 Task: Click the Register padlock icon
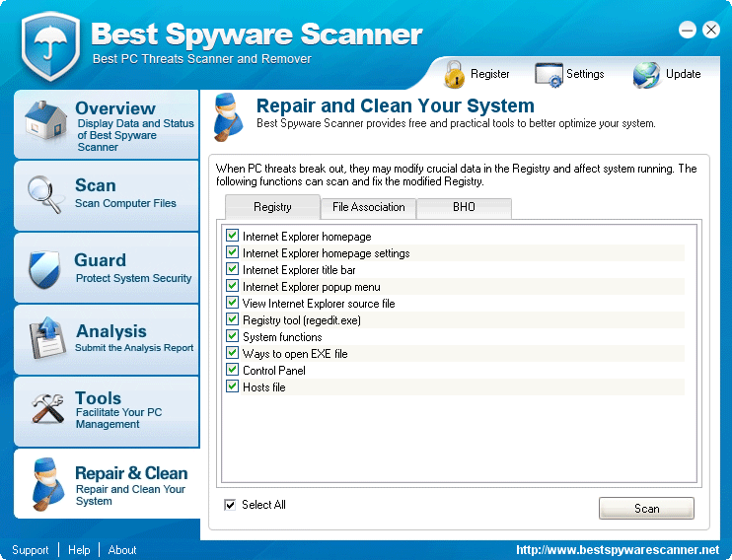pos(454,75)
